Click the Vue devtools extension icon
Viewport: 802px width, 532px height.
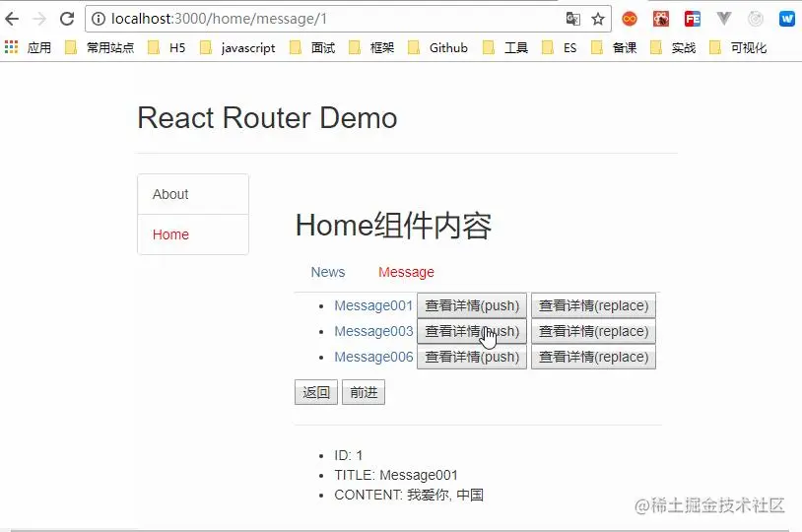coord(724,19)
